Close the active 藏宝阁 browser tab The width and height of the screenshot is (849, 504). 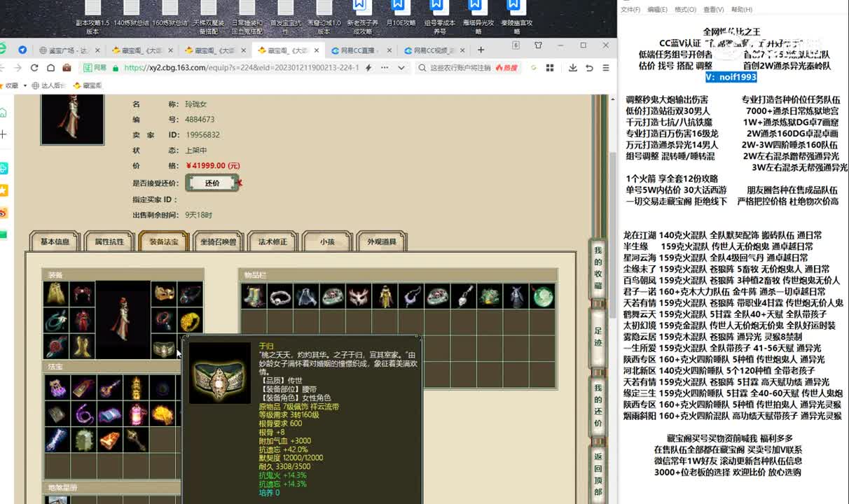(316, 50)
